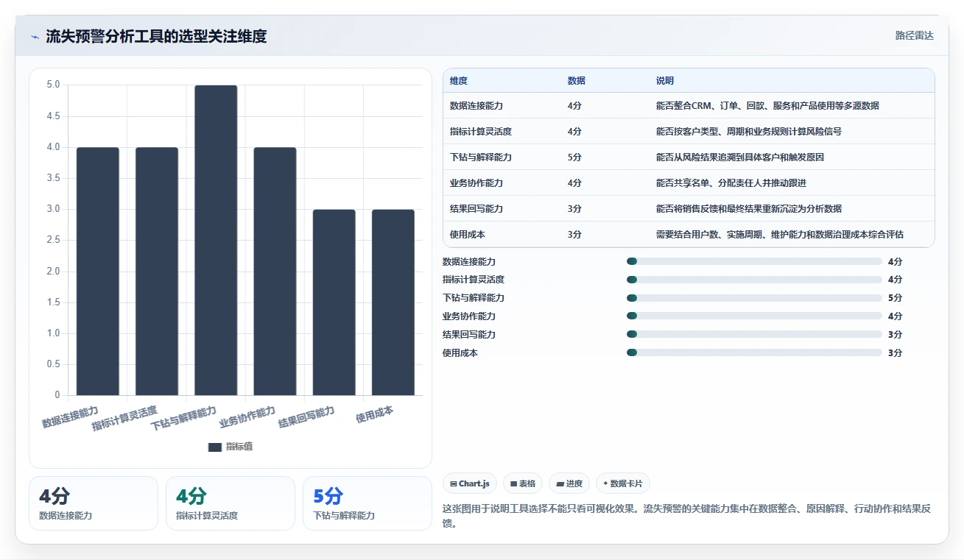Click the 5.0 y-axis tick label
Image resolution: width=964 pixels, height=560 pixels.
click(53, 85)
